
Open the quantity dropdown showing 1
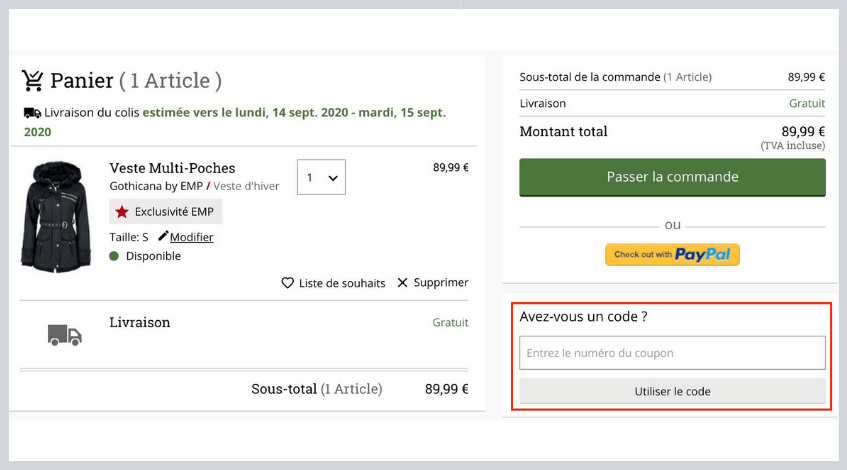point(321,177)
